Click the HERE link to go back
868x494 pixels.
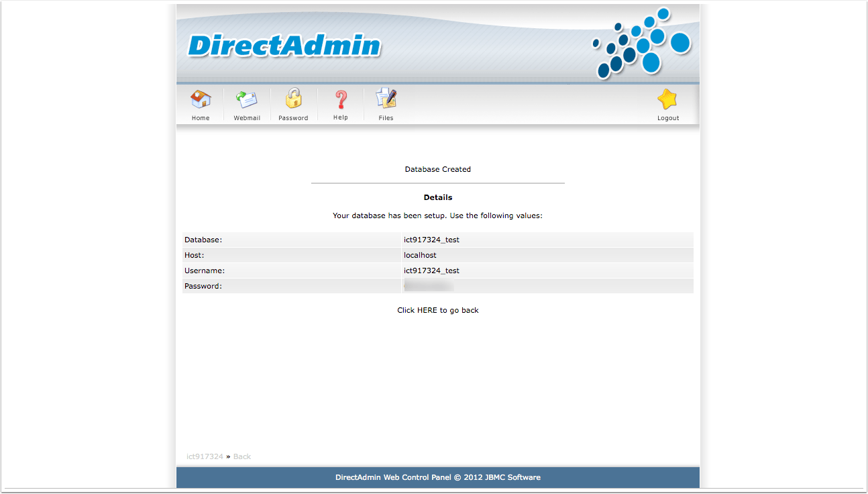click(x=427, y=310)
